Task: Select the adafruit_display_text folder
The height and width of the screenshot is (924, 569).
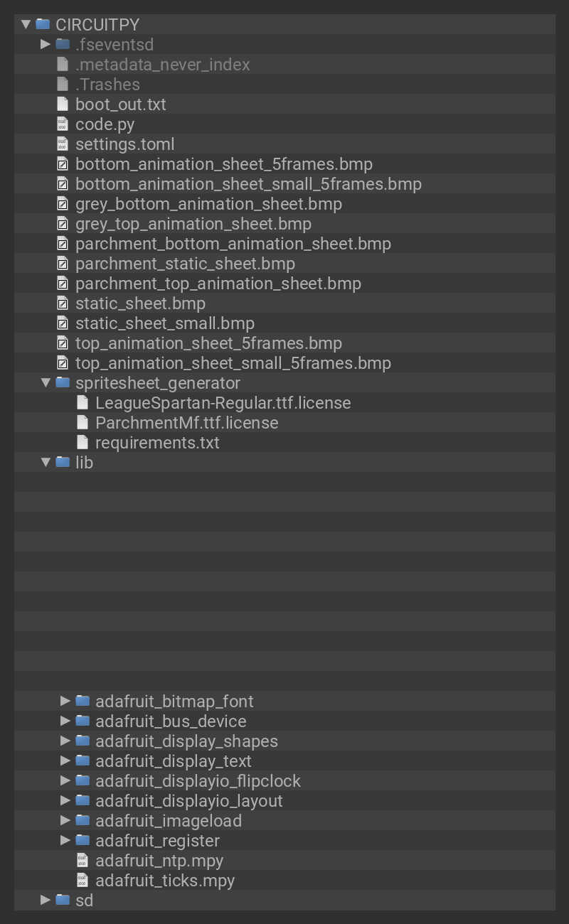Action: click(x=173, y=761)
